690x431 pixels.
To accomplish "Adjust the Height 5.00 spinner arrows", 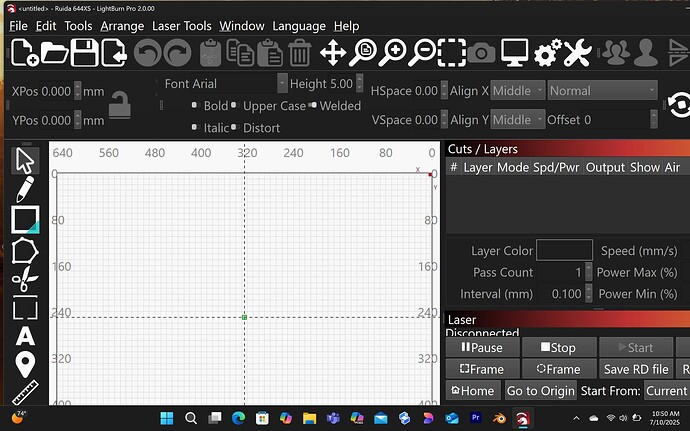I will tap(360, 83).
